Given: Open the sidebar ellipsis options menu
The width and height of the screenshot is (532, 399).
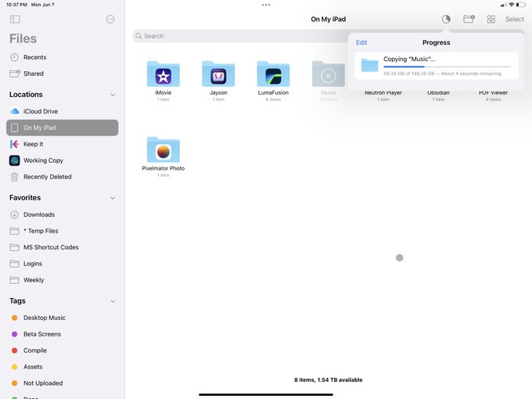Looking at the screenshot, I should [110, 20].
